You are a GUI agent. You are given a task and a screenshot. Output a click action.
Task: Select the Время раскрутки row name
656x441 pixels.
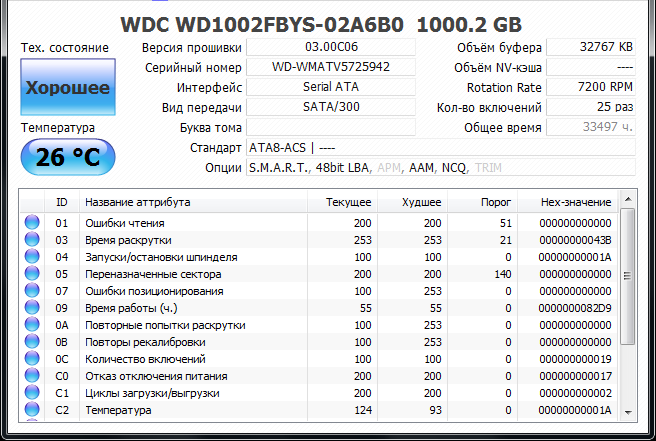pyautogui.click(x=128, y=240)
